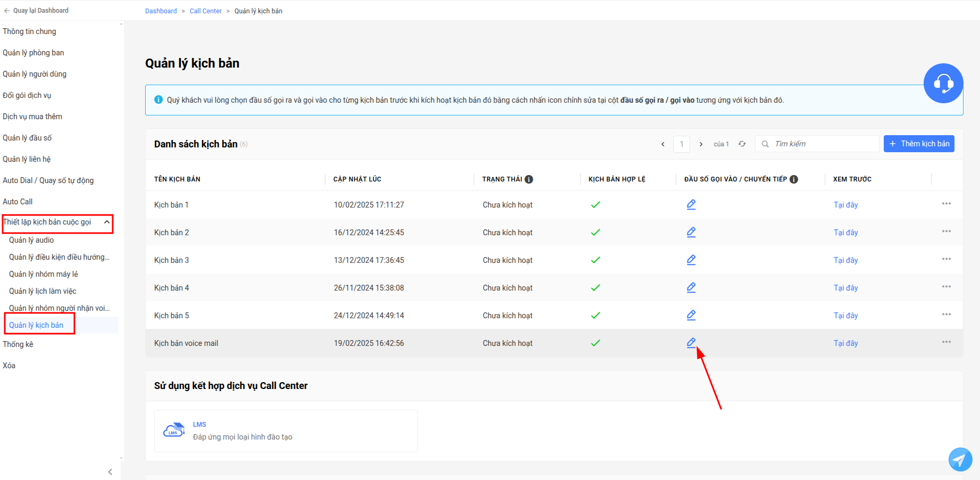The width and height of the screenshot is (980, 480).
Task: Click the paper plane message icon
Action: 960,459
